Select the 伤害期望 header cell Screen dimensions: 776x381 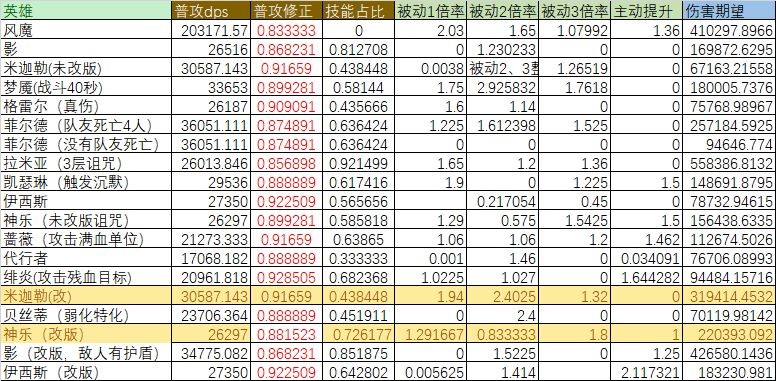tap(729, 11)
